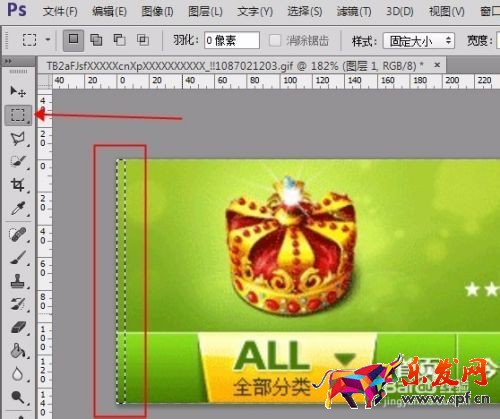Select the Move tool
Viewport: 500px width, 419px height.
click(x=17, y=91)
